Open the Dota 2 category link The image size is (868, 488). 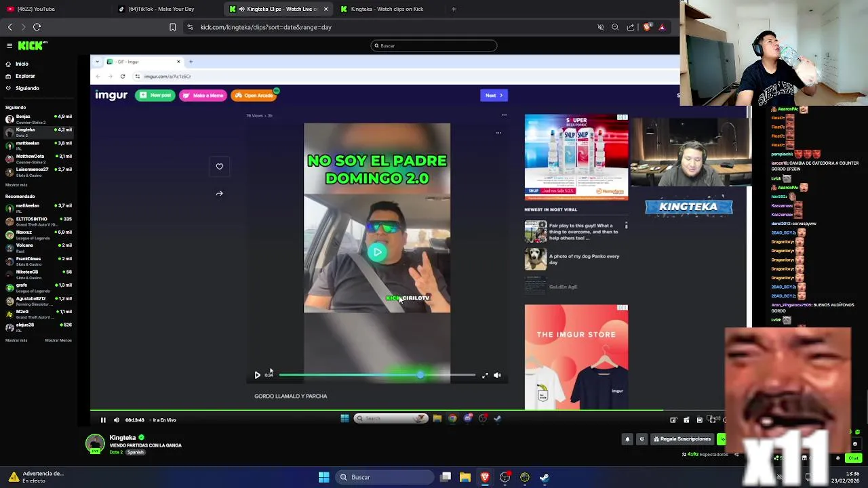[x=116, y=452]
